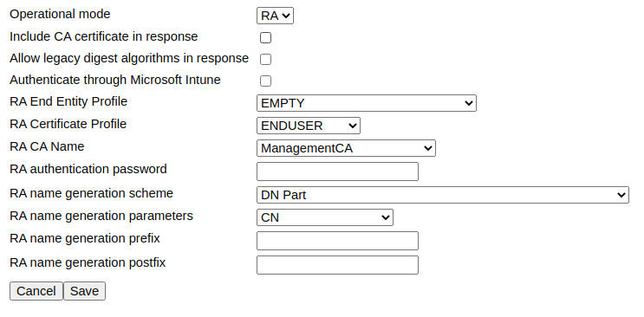The width and height of the screenshot is (644, 317).
Task: Toggle the Authenticate through Microsoft Intune checkbox
Action: click(x=266, y=81)
